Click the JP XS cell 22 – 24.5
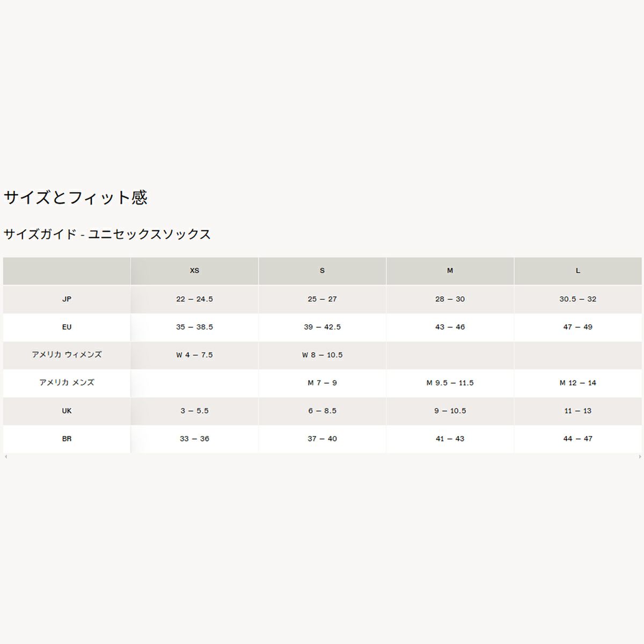This screenshot has height=644, width=644. [x=194, y=299]
